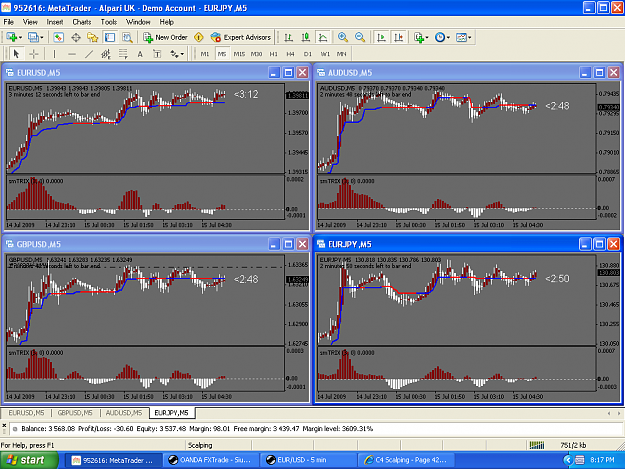Viewport: 625px width, 469px height.
Task: Open a new chart with the toolbar icon
Action: coord(11,37)
